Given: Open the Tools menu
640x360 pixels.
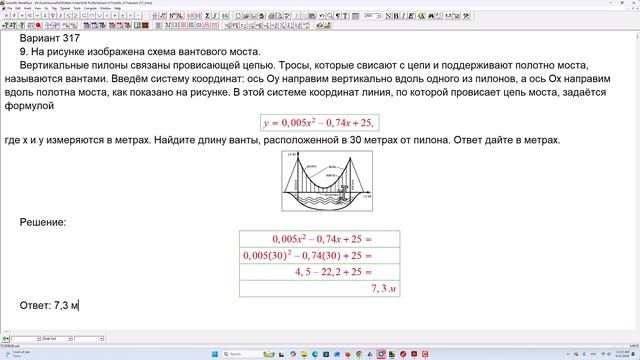Looking at the screenshot, I should [x=77, y=8].
